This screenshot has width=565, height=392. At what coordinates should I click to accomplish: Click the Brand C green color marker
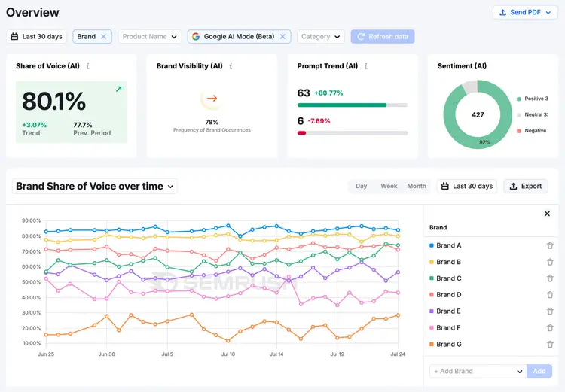pyautogui.click(x=432, y=278)
